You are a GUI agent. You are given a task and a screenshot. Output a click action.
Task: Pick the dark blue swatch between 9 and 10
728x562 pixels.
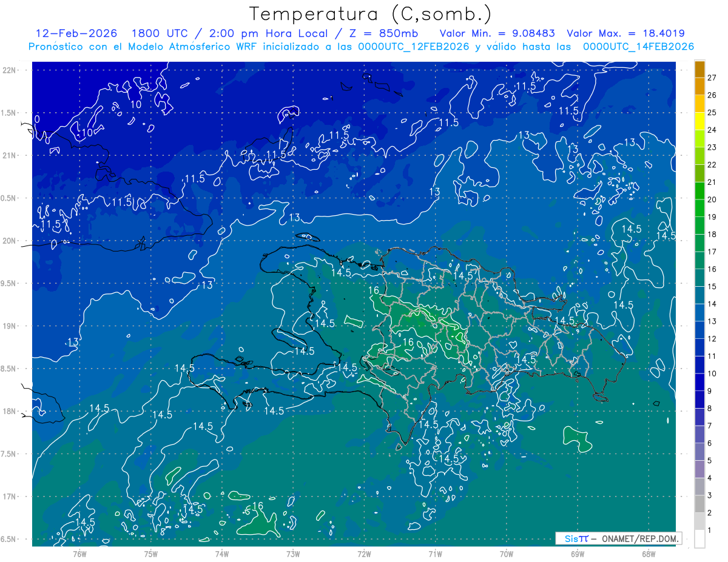(x=699, y=383)
